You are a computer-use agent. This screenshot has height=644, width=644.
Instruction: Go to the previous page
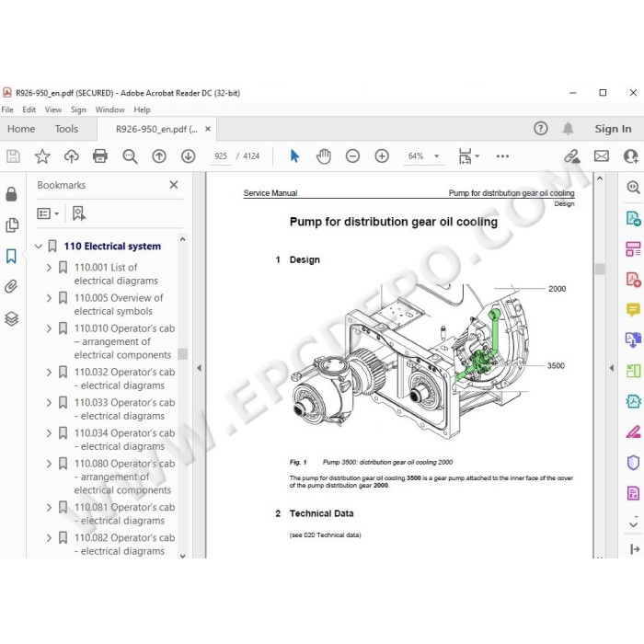pyautogui.click(x=159, y=156)
